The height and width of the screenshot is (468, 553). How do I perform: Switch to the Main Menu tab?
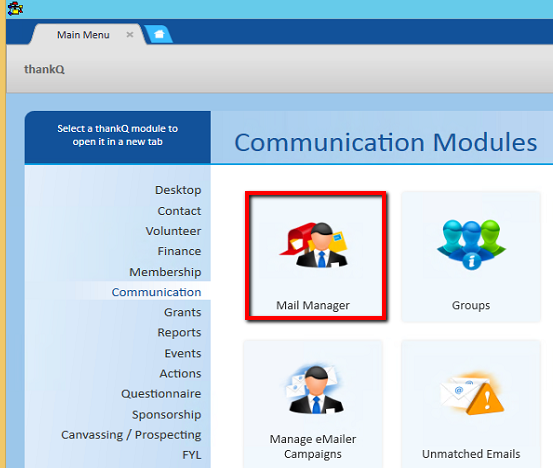click(83, 35)
